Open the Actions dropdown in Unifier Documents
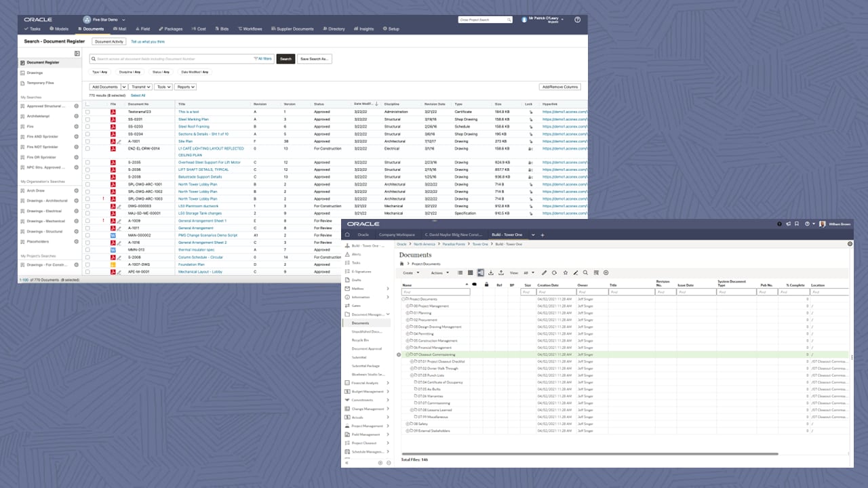The width and height of the screenshot is (868, 488). click(x=439, y=272)
